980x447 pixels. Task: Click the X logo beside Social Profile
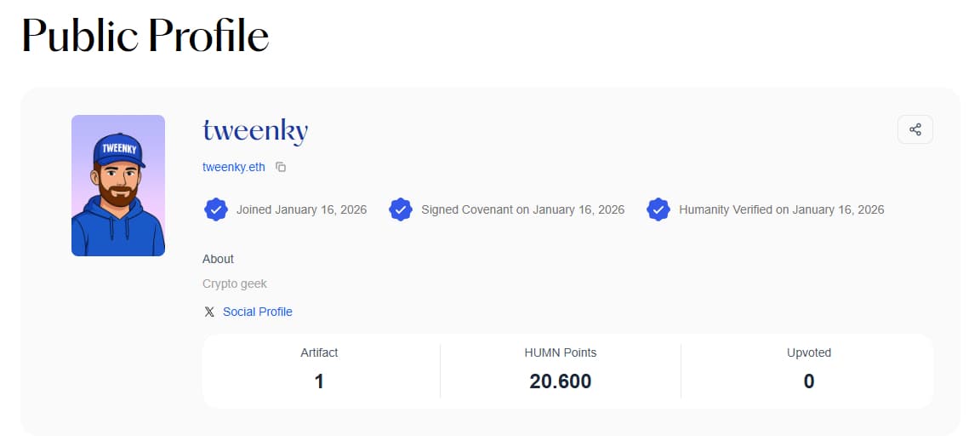209,312
